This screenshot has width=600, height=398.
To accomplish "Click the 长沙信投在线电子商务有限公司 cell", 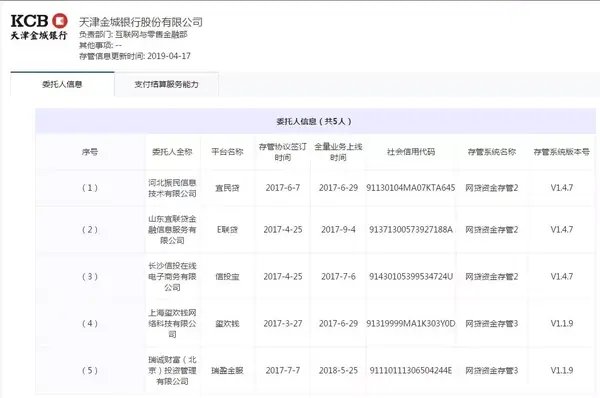I will pos(172,276).
